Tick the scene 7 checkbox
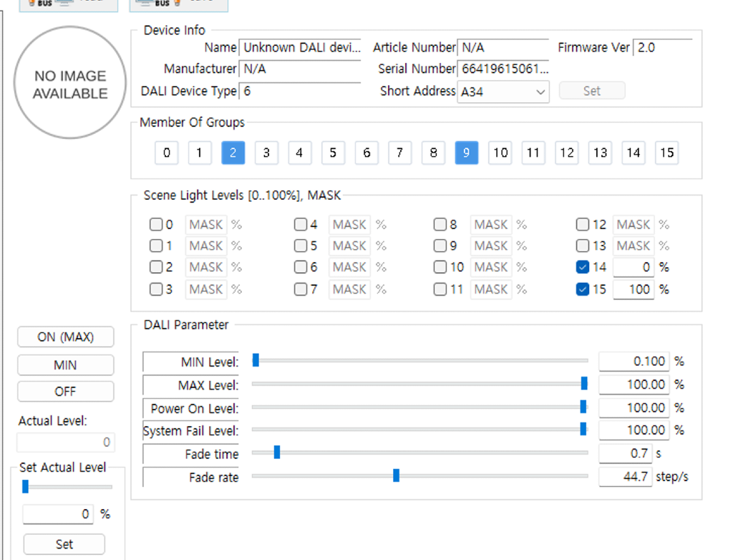The height and width of the screenshot is (560, 733). click(x=301, y=289)
